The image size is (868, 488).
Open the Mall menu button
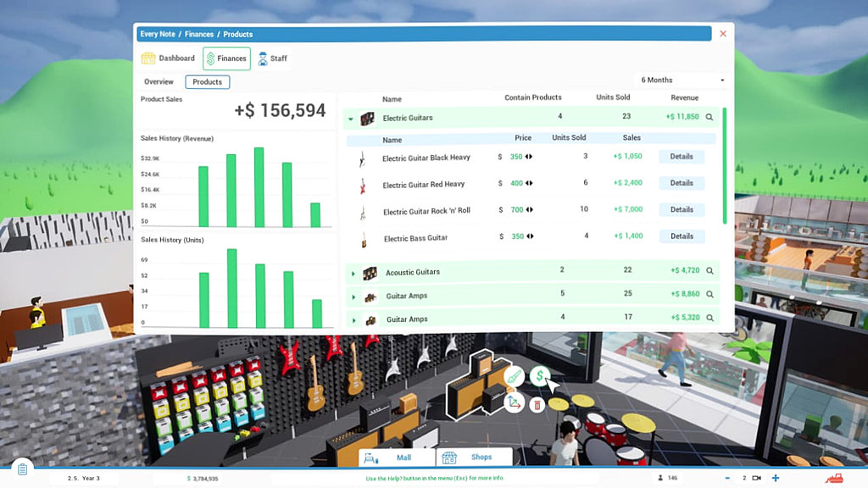coord(397,457)
